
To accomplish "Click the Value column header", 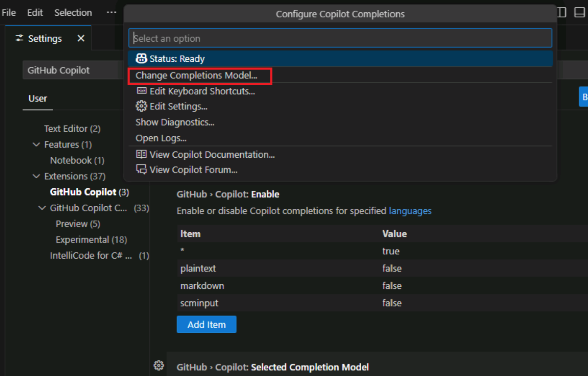I will [395, 234].
